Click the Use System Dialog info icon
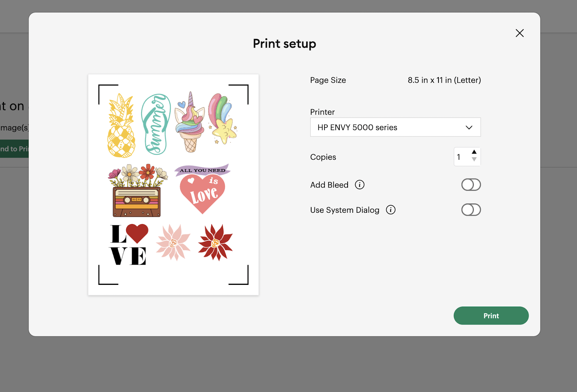Screen dimensions: 577x392 point(391,210)
